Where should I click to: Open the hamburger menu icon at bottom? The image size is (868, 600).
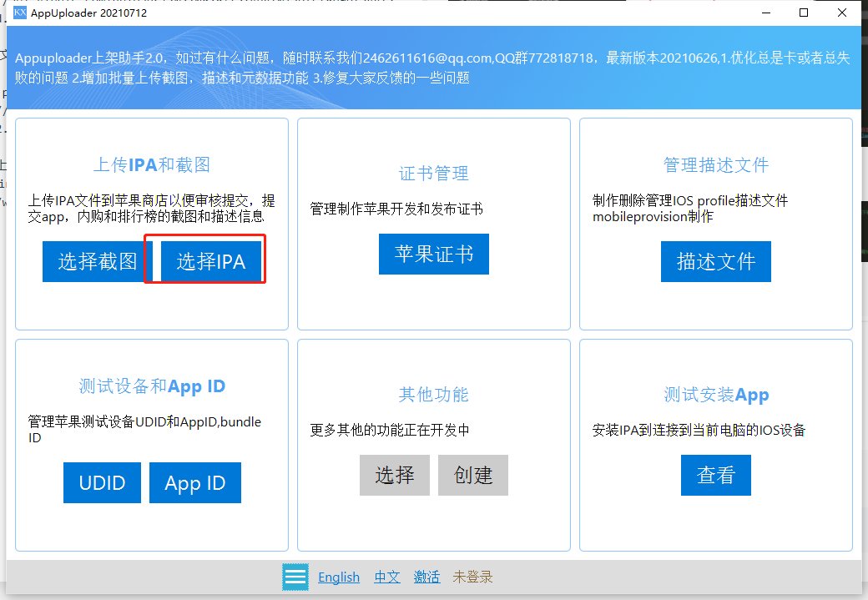click(295, 577)
